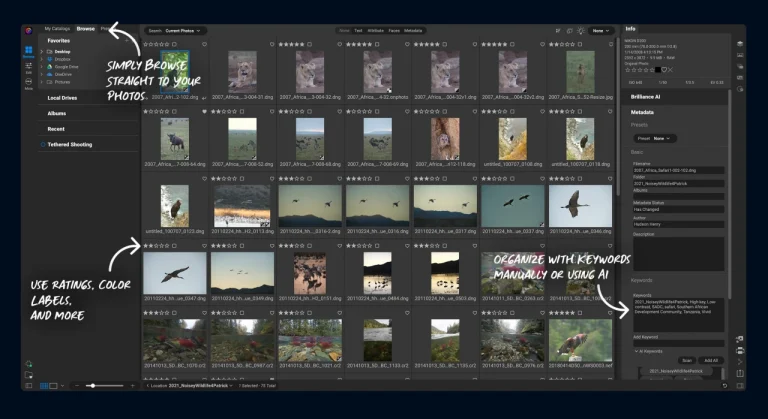
Task: Switch to the Browse module icon
Action: pyautogui.click(x=28, y=51)
